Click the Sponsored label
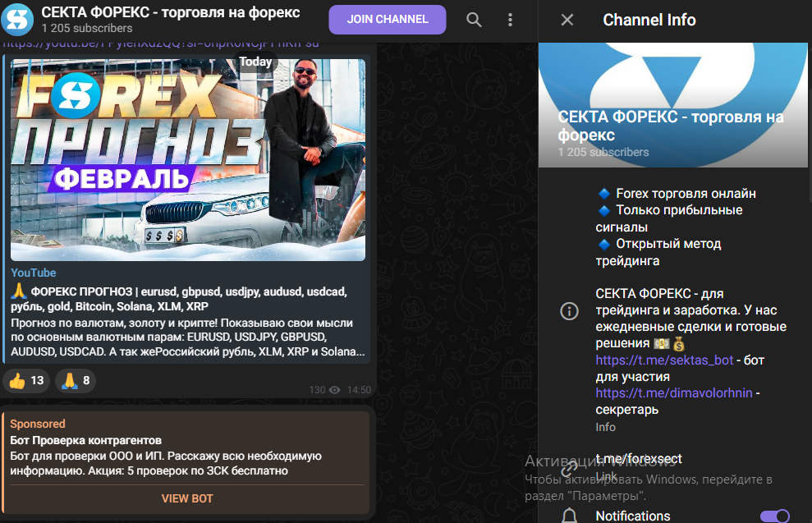 coord(38,424)
